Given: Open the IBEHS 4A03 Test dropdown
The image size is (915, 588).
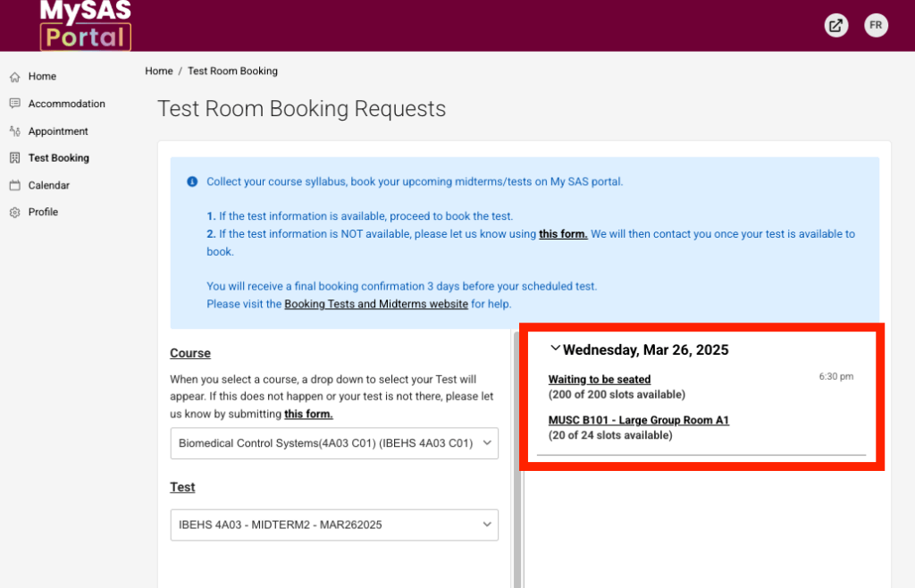Looking at the screenshot, I should 334,525.
